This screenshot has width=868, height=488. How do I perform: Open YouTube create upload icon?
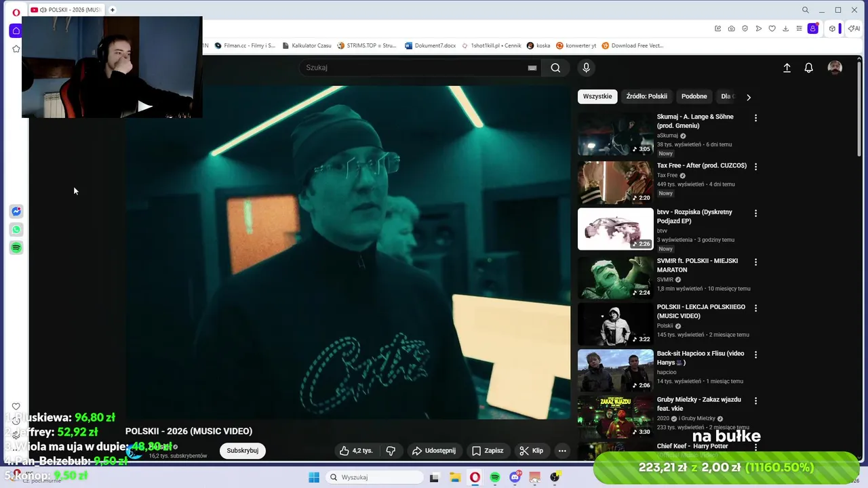pos(787,68)
